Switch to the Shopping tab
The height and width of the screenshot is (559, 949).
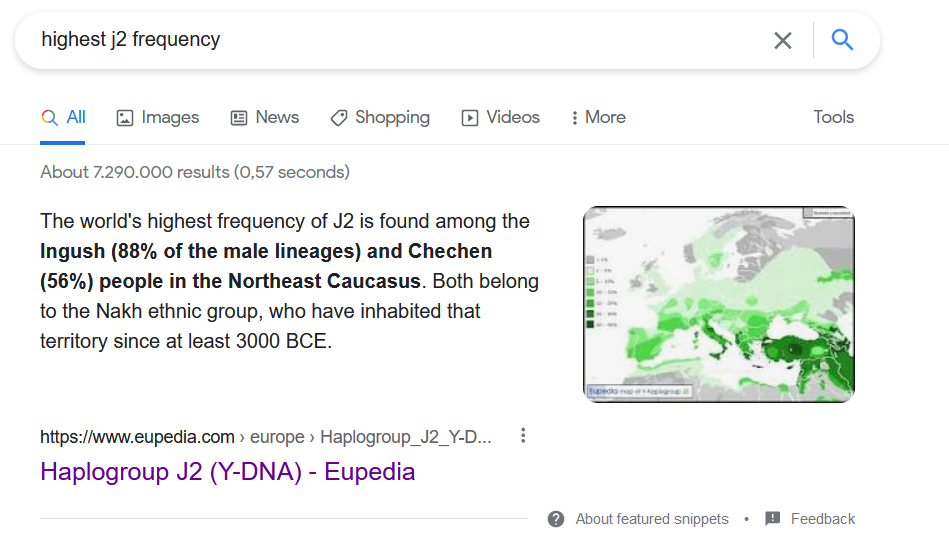(392, 118)
